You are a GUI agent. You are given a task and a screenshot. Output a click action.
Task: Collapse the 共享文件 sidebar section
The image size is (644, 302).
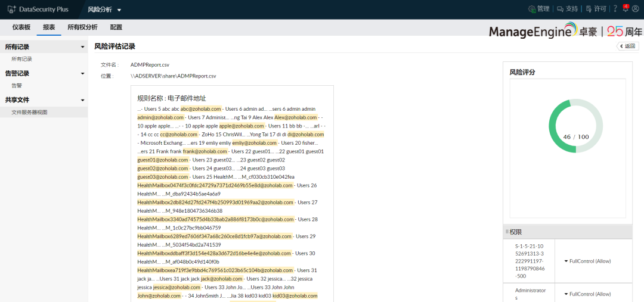(82, 100)
